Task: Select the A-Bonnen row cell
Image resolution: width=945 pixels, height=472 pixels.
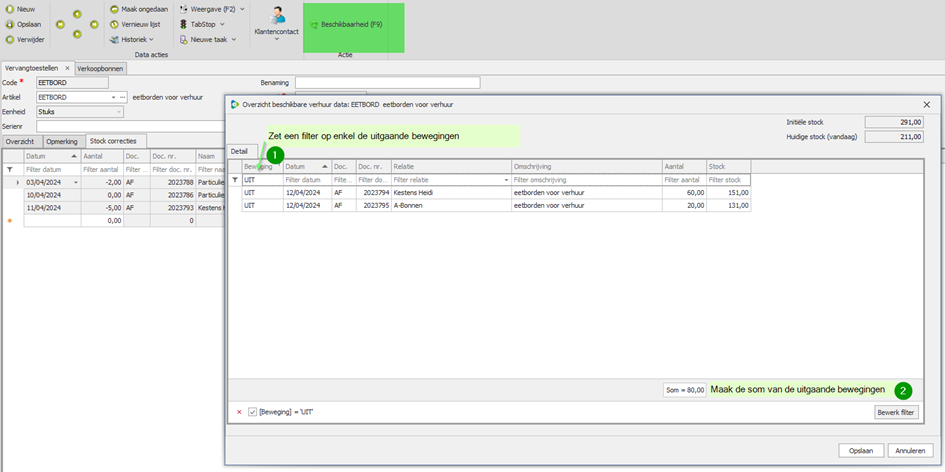Action: tap(451, 206)
